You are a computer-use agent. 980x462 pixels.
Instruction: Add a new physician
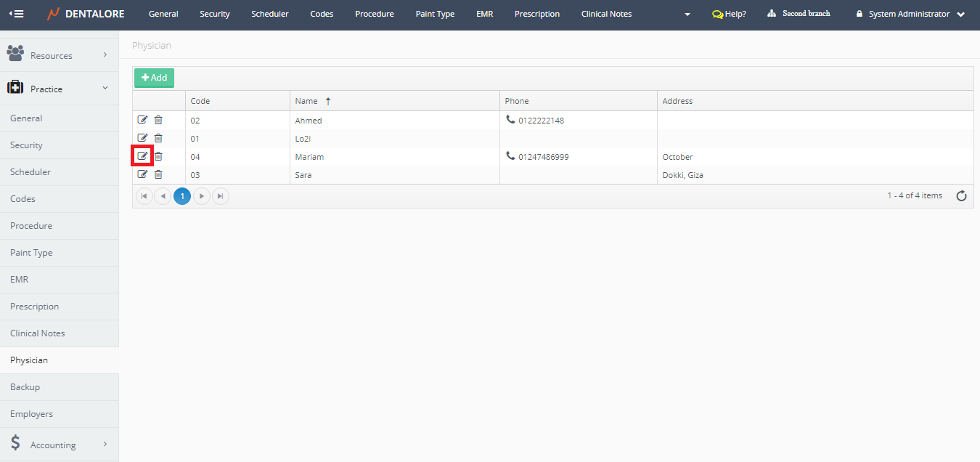[154, 78]
